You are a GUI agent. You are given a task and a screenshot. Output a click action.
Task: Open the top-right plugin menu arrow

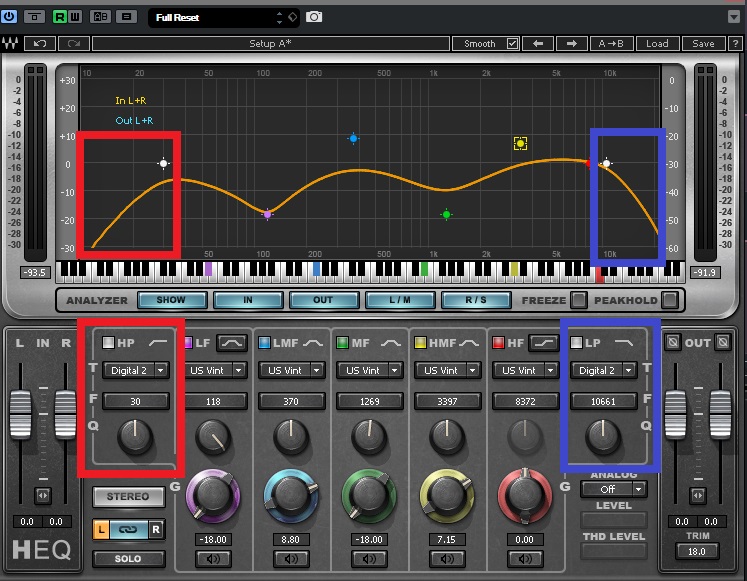point(734,17)
